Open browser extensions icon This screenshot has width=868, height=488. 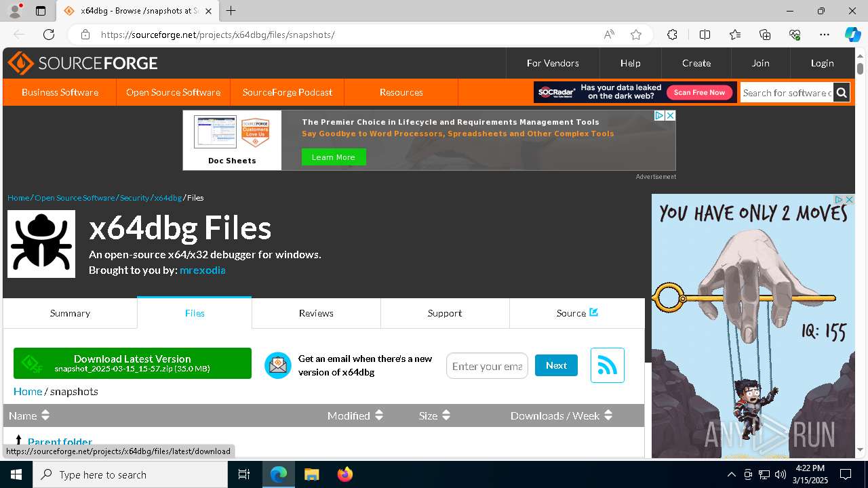pos(672,35)
